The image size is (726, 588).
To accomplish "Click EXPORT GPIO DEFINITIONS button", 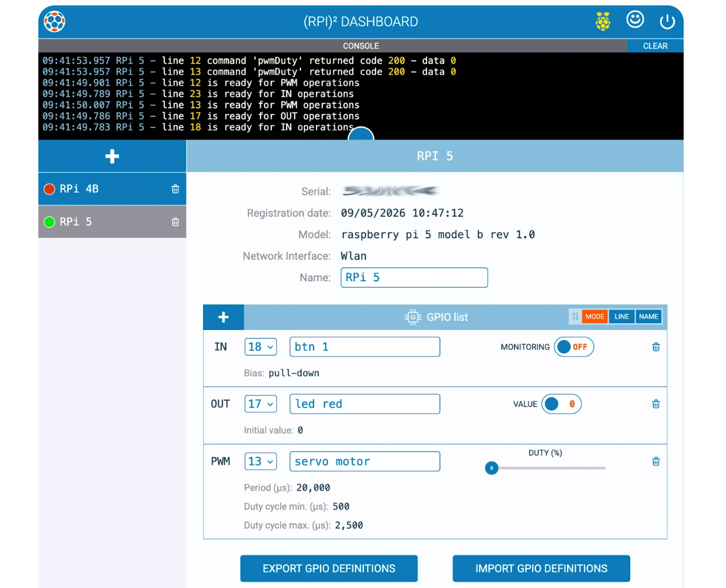I will pos(329,568).
